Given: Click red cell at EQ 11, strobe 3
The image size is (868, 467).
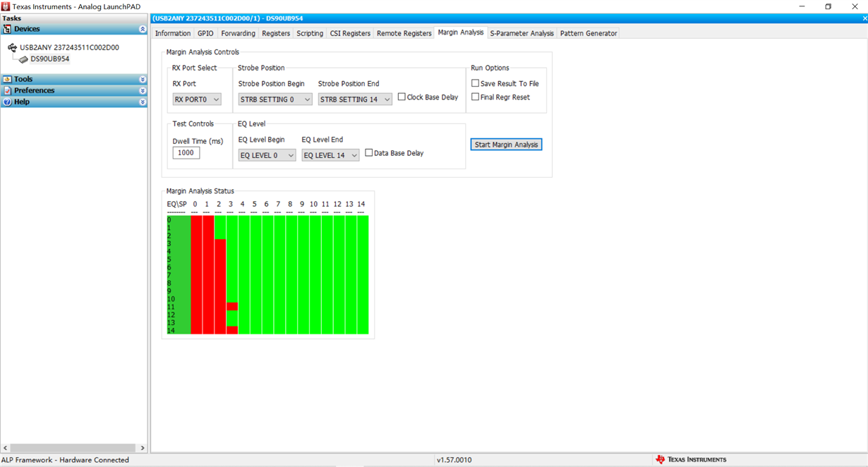Looking at the screenshot, I should point(232,307).
